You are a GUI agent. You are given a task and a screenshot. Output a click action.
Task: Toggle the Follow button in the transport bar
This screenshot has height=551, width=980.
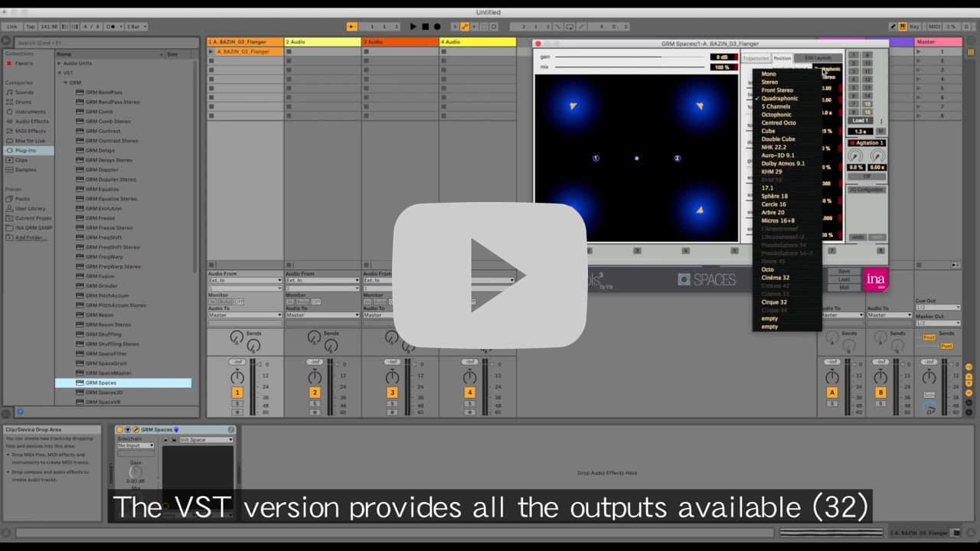(352, 27)
